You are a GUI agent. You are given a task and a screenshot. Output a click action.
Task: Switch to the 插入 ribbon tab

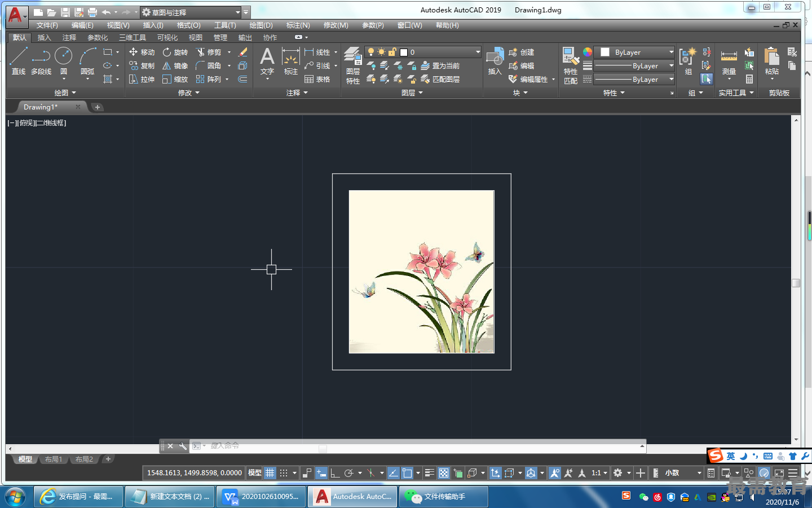[x=44, y=38]
